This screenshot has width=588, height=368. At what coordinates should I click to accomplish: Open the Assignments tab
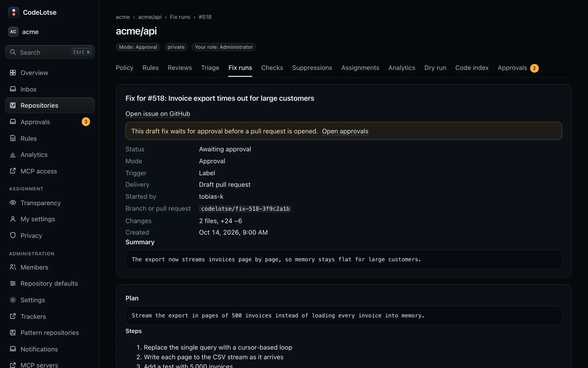click(x=360, y=68)
